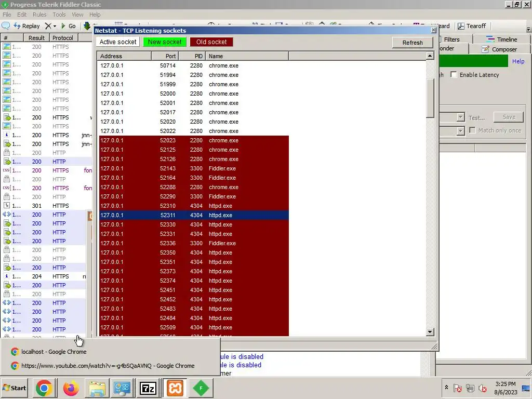
Task: Click the comment bubble icon in Fiddler toolbar
Action: [x=6, y=26]
